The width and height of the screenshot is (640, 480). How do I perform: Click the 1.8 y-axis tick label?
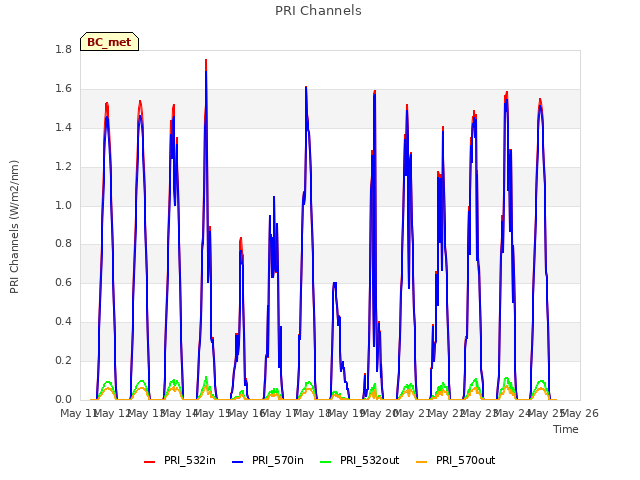(x=63, y=49)
